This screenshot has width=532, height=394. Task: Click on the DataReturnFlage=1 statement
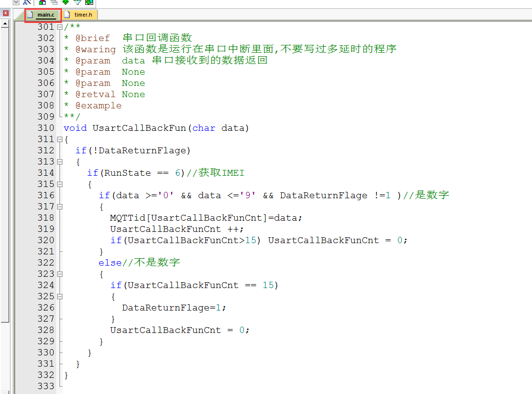click(x=174, y=308)
